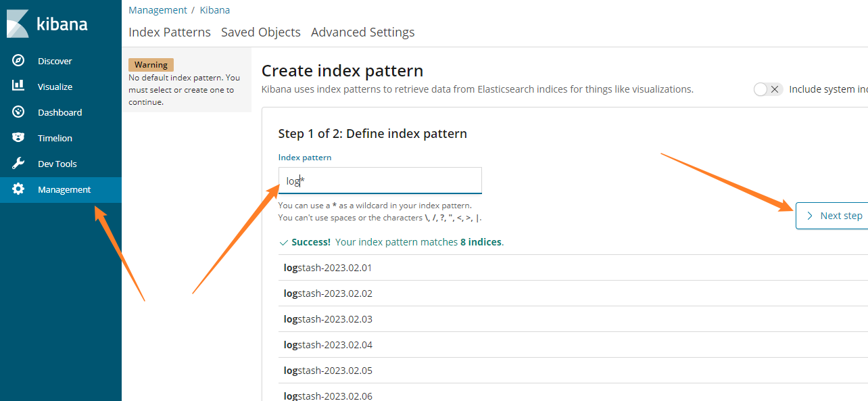Select logstash-2023.02.05 index row
This screenshot has height=401, width=868.
coord(328,371)
